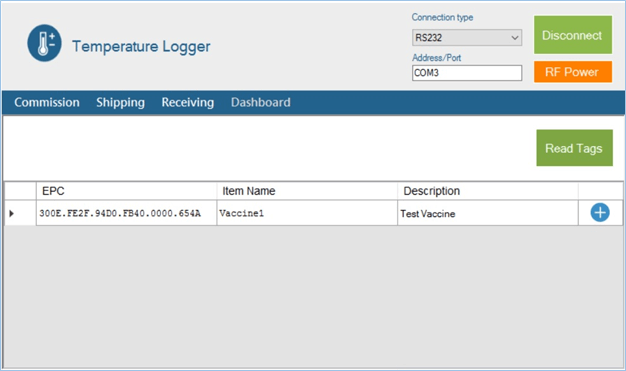This screenshot has height=371, width=626.
Task: Click the thermometer logo icon
Action: click(44, 43)
